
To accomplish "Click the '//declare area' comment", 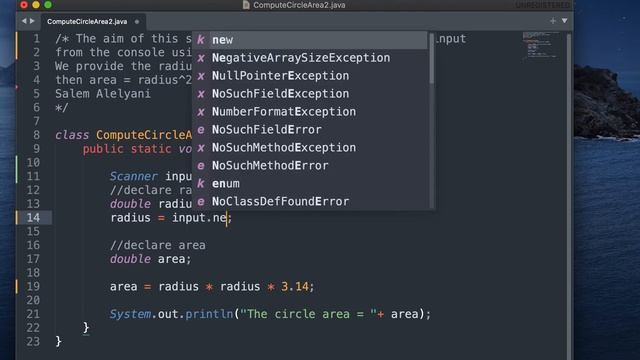I will click(x=158, y=245).
